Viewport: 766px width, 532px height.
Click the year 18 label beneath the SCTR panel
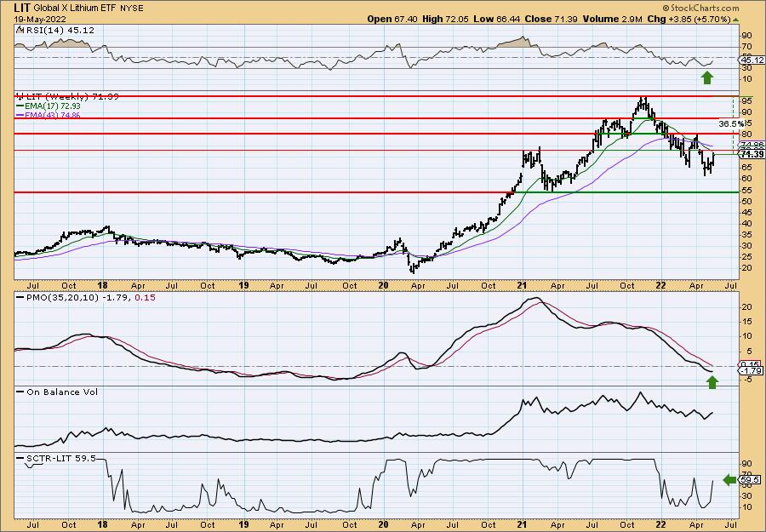(x=102, y=524)
